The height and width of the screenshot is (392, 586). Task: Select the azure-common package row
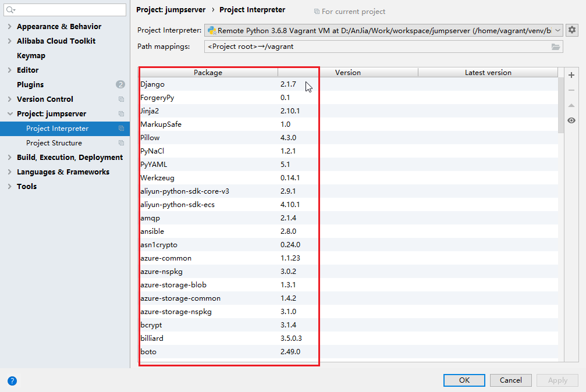tap(349, 258)
